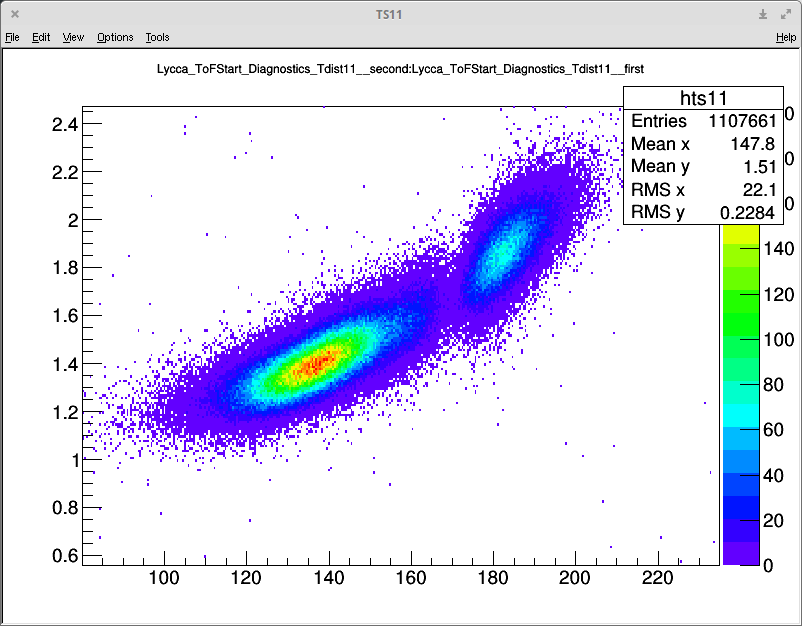Screen dimensions: 802x626
Task: Click the y-axis label 1.8
Action: click(x=64, y=268)
